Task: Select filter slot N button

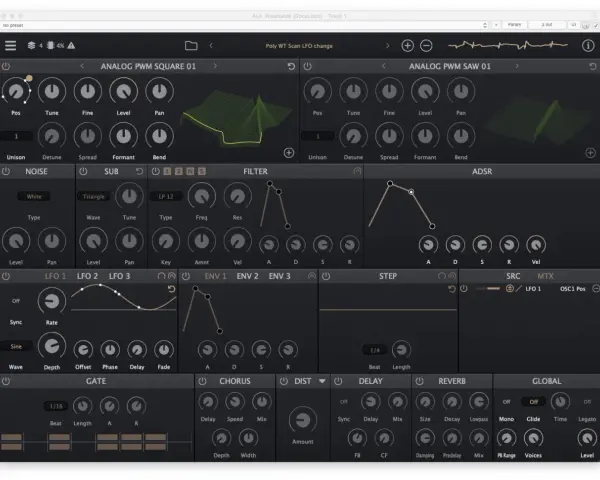Action: coord(190,171)
